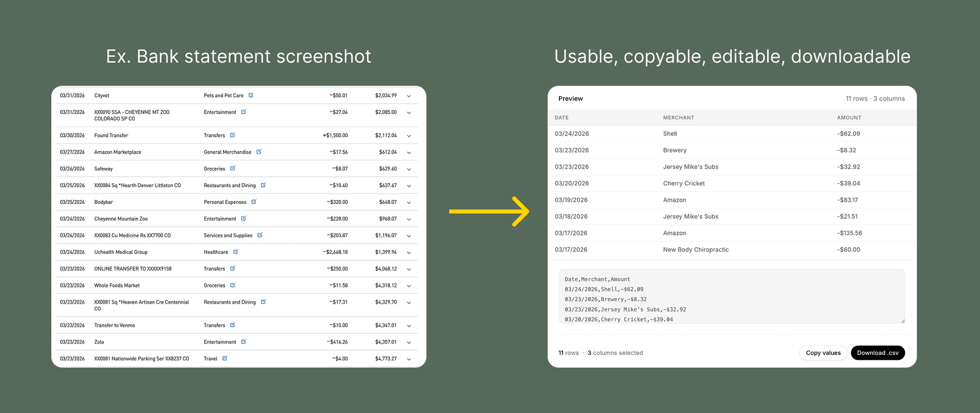The width and height of the screenshot is (980, 413).
Task: Edit category icon for Nationwide Parking row
Action: pos(225,358)
